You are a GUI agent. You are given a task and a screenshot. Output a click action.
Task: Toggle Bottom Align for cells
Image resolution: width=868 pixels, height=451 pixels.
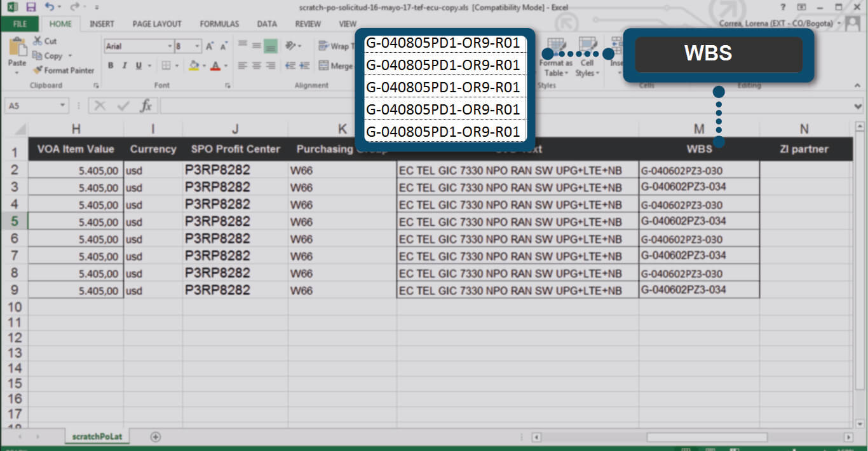pos(271,46)
